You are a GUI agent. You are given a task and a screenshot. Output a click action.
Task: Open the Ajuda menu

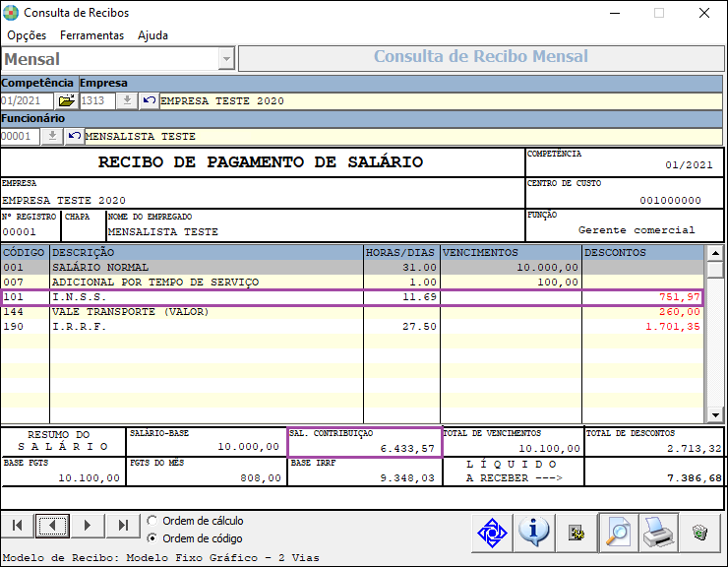click(x=152, y=35)
